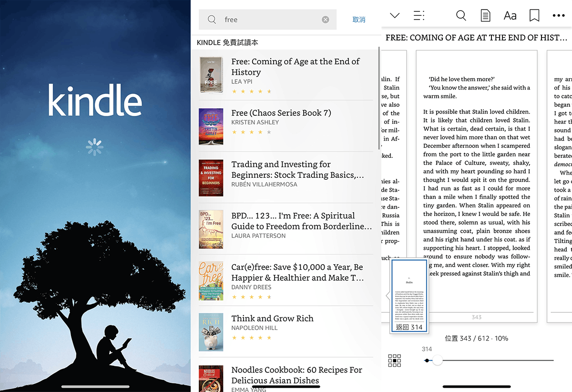Click author name DANNY DREES
This screenshot has width=572, height=392.
coord(251,287)
